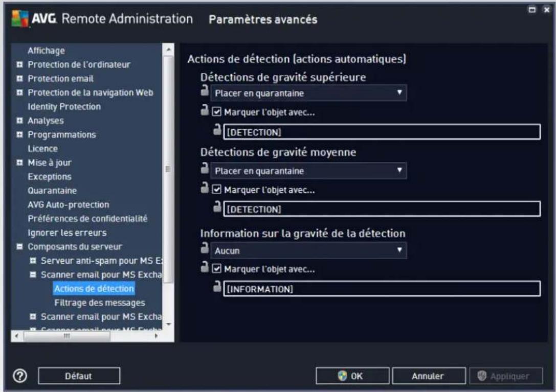Click the horizontal scrollbar right arrow
This screenshot has width=556, height=392.
pyautogui.click(x=157, y=336)
